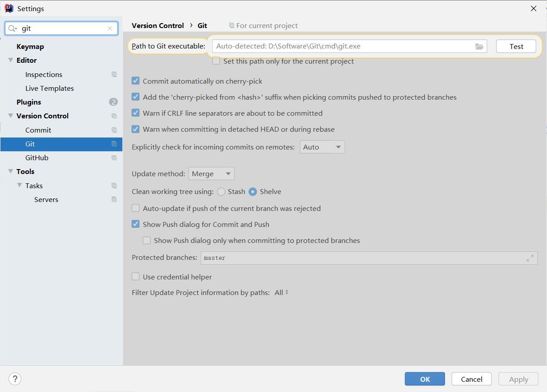Close the Settings dialog
The height and width of the screenshot is (392, 547).
point(534,8)
